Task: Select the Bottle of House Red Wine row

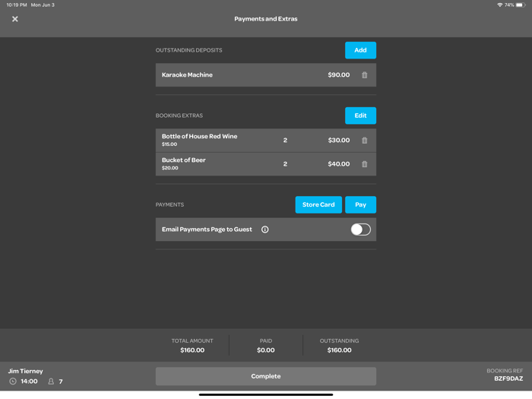Action: pyautogui.click(x=266, y=140)
